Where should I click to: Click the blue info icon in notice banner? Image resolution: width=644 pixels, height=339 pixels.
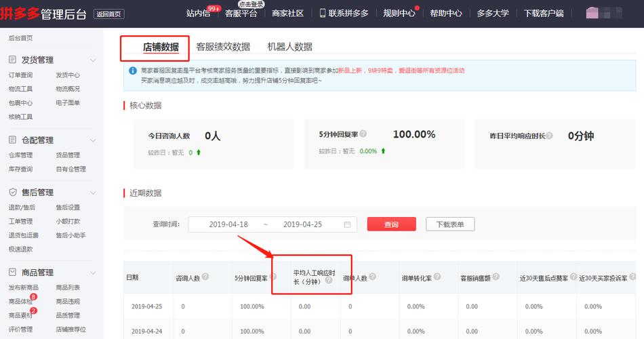tap(133, 71)
